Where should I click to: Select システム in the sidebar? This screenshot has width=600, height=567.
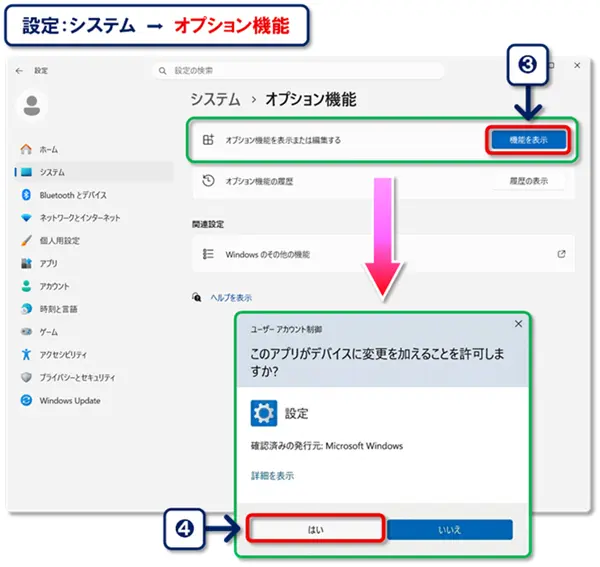(x=94, y=172)
